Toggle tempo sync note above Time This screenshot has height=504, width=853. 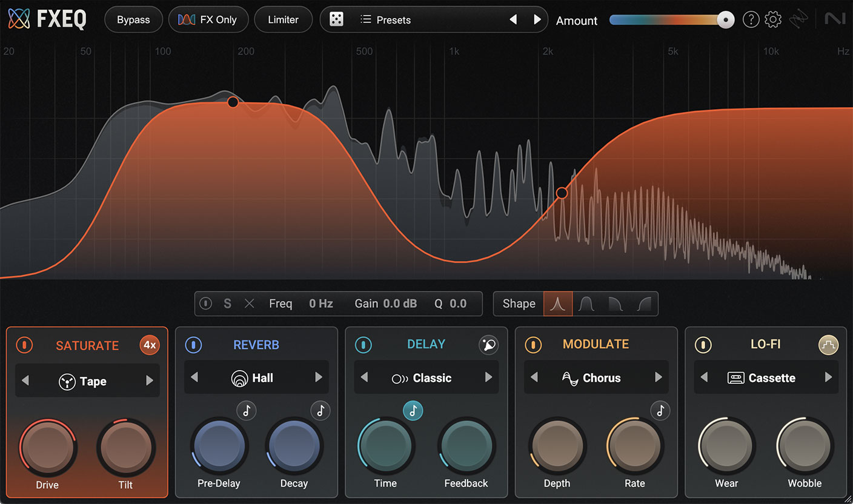click(x=413, y=411)
